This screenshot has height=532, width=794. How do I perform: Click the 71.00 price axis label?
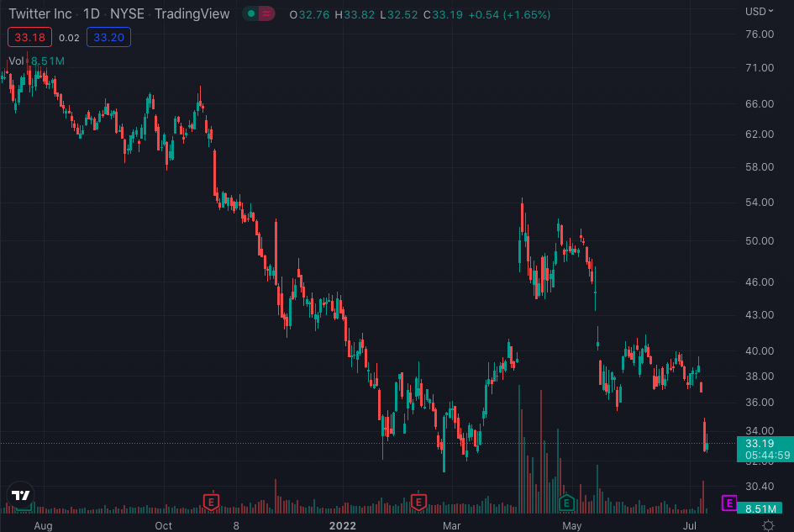[x=760, y=67]
